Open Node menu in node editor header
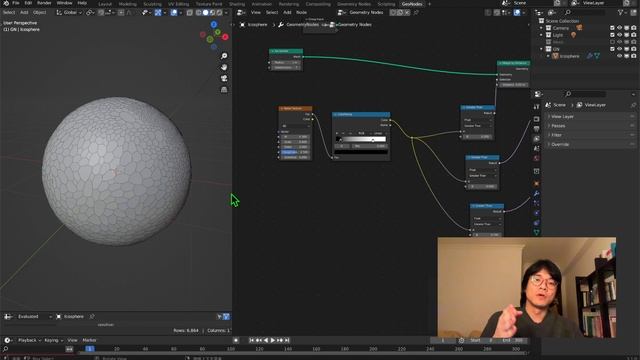640x360 pixels. tap(301, 13)
